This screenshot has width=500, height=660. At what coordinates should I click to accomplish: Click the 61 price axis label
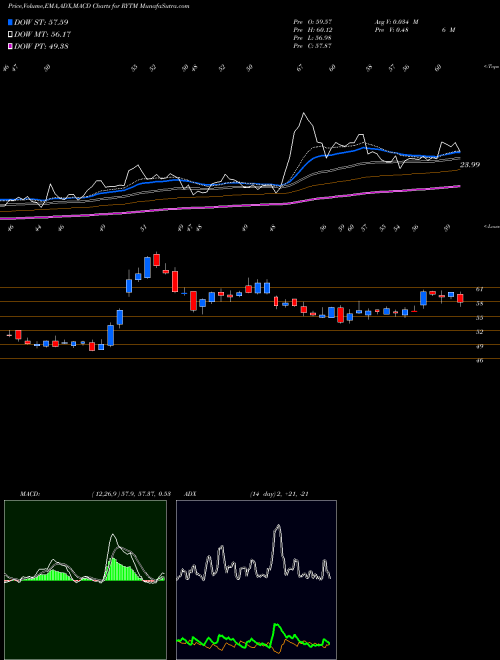click(x=479, y=289)
